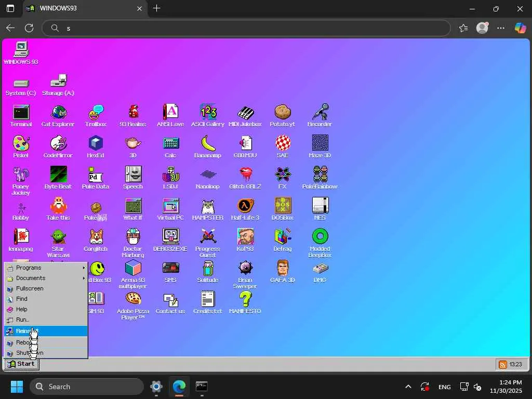Launch the Speech app
The height and width of the screenshot is (399, 532).
132,178
